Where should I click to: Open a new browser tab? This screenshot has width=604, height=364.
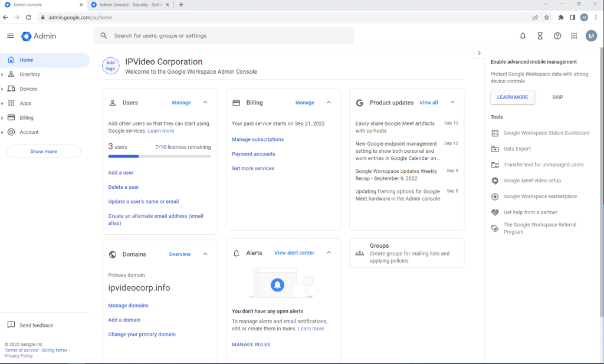click(x=181, y=5)
